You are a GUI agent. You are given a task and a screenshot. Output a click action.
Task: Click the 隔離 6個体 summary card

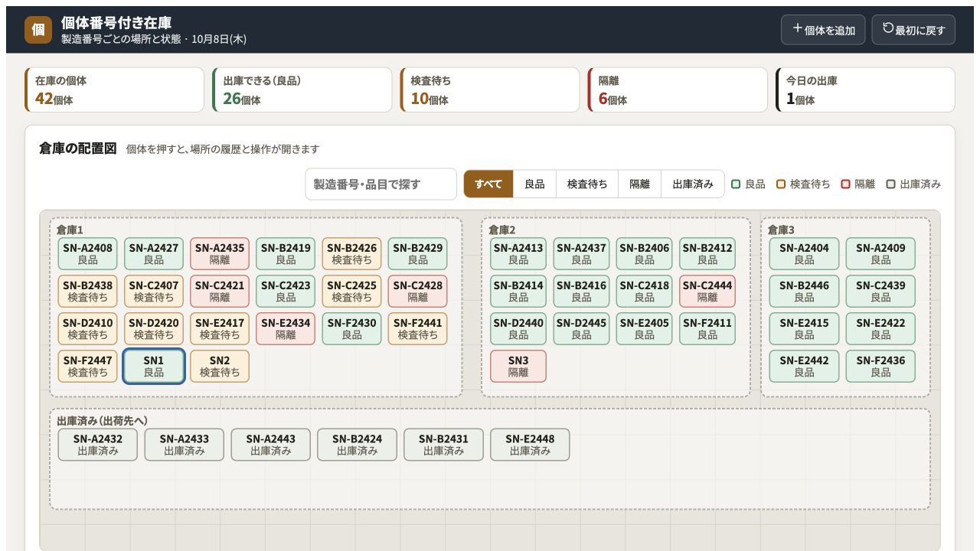coord(678,90)
